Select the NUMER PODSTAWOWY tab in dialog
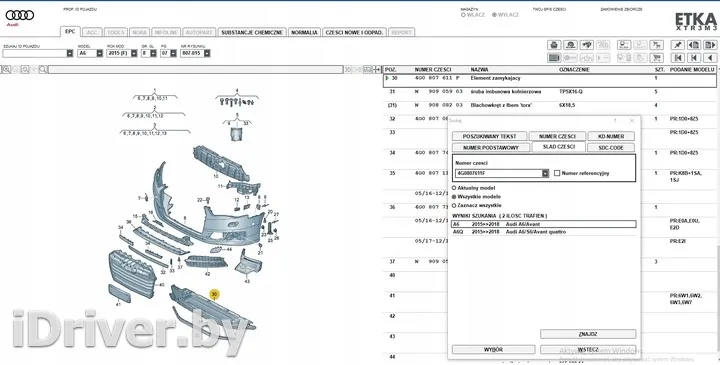Screen dimensions: 720x365 tap(491, 147)
